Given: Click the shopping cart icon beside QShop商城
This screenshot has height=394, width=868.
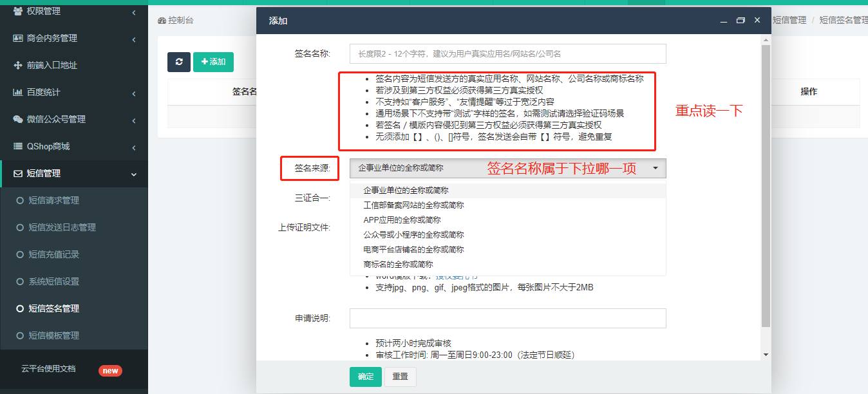Looking at the screenshot, I should click(17, 146).
